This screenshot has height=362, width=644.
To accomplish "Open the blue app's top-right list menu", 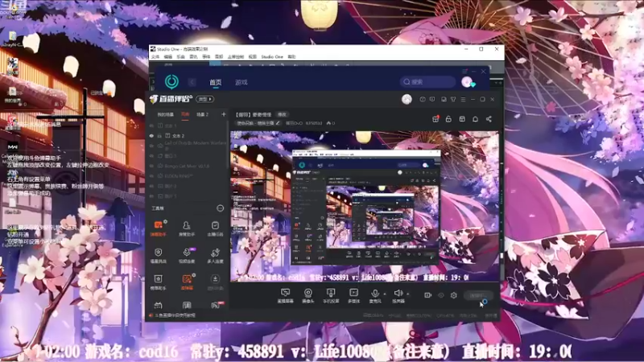I will [464, 72].
